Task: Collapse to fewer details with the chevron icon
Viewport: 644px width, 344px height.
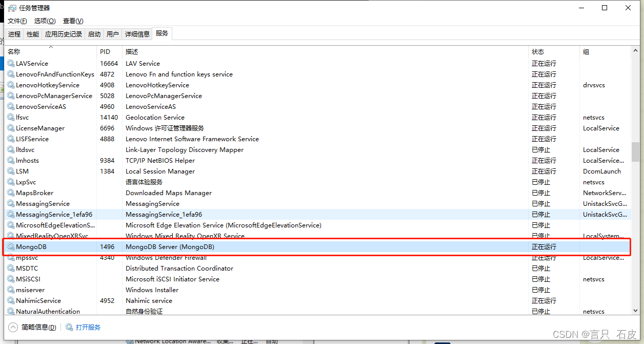Action: (13, 327)
